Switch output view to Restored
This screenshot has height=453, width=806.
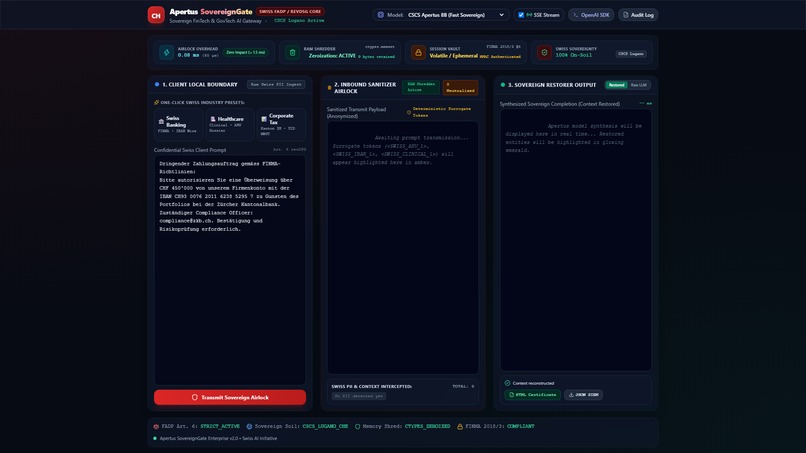616,85
